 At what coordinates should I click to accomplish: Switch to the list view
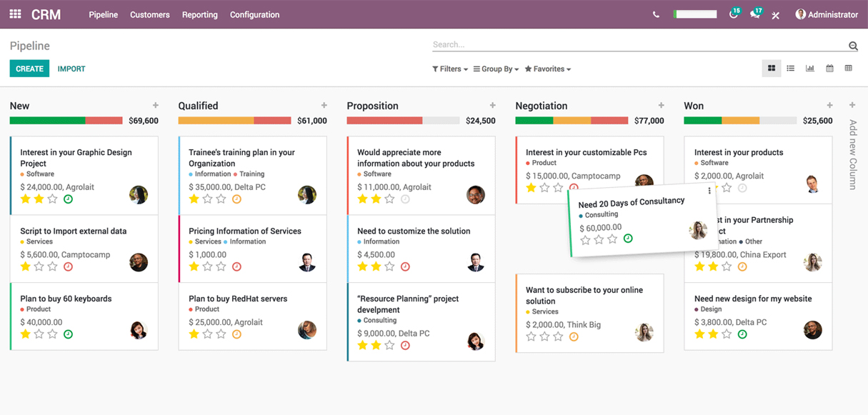coord(790,68)
